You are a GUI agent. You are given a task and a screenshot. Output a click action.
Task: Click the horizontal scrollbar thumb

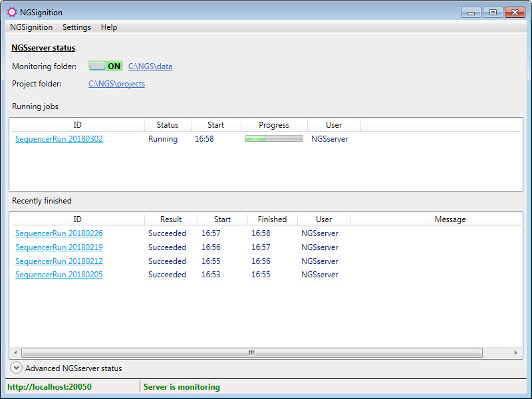[251, 353]
